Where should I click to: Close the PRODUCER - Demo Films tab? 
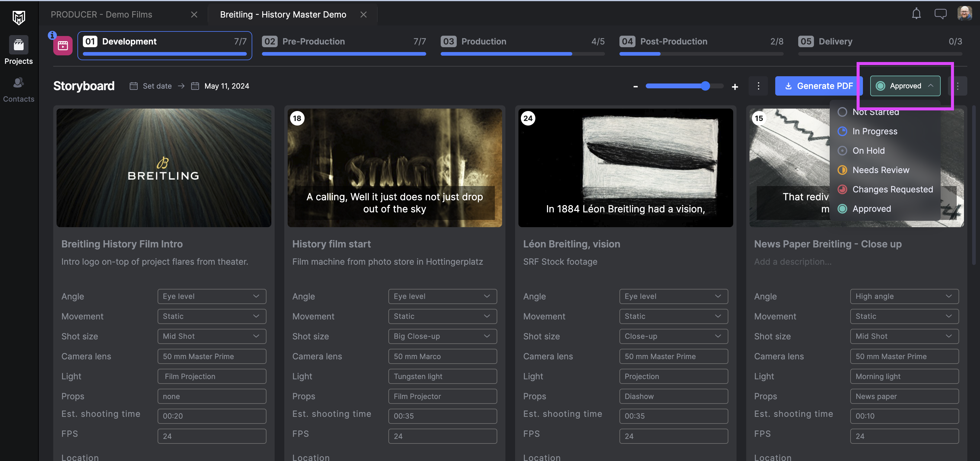(x=194, y=15)
